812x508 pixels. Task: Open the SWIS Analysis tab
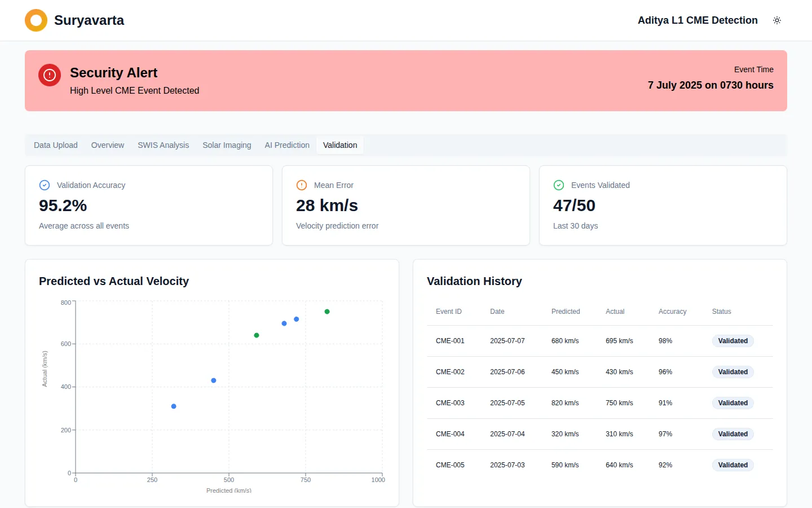point(164,145)
